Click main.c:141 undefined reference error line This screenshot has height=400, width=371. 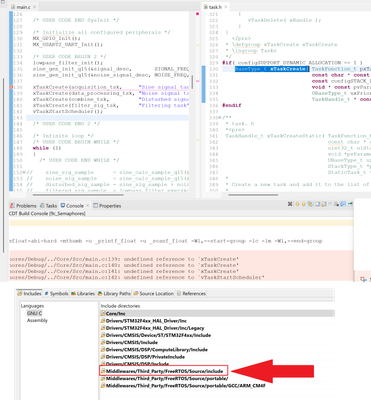pyautogui.click(x=124, y=271)
